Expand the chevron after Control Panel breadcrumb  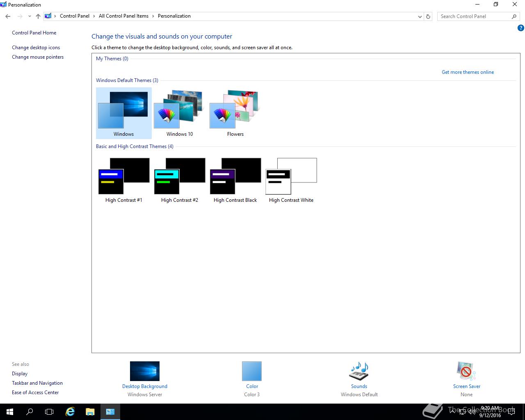[94, 16]
